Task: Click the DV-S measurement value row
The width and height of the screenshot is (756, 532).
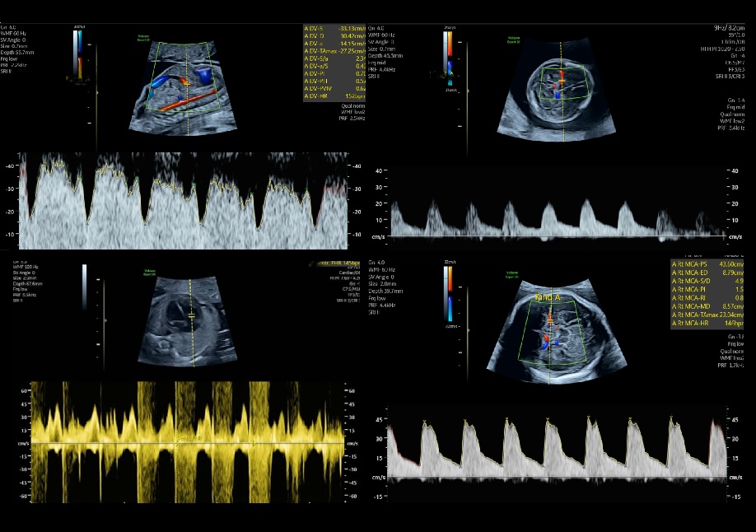Action: 333,28
